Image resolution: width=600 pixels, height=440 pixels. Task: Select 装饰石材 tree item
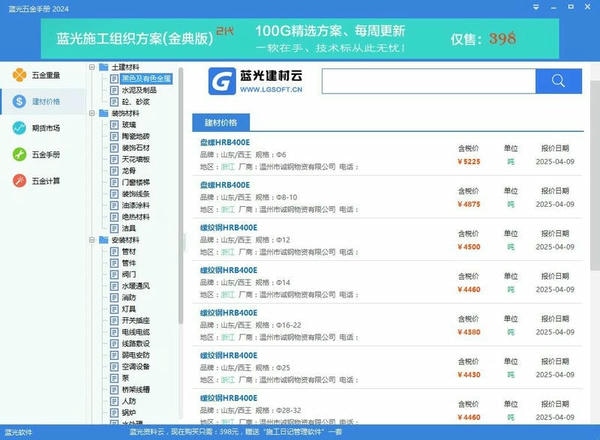pyautogui.click(x=136, y=148)
